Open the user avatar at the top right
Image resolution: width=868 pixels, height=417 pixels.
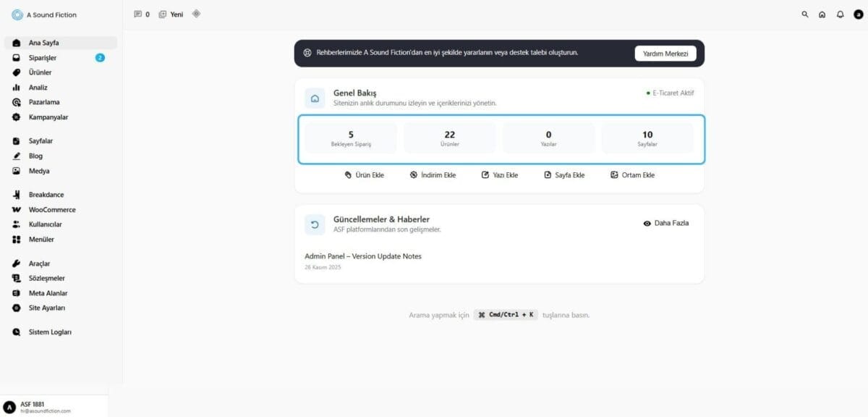pos(856,14)
